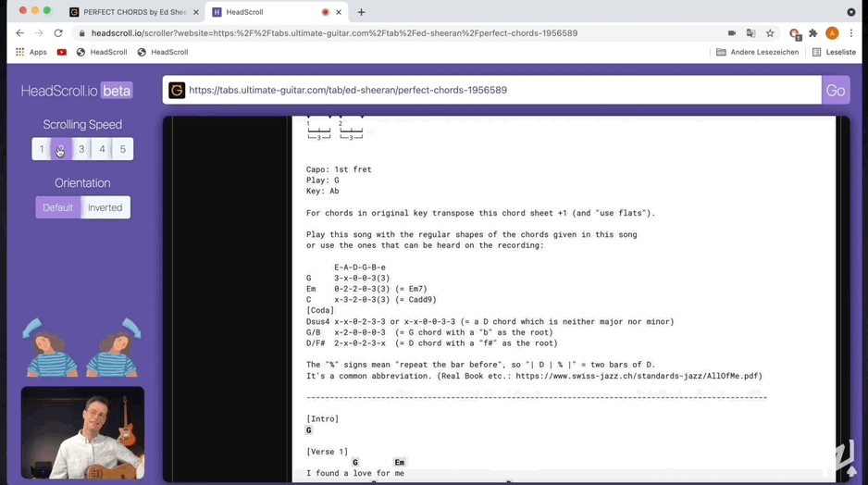Click "[Verse 1]" section label
The height and width of the screenshot is (485, 868).
click(328, 452)
